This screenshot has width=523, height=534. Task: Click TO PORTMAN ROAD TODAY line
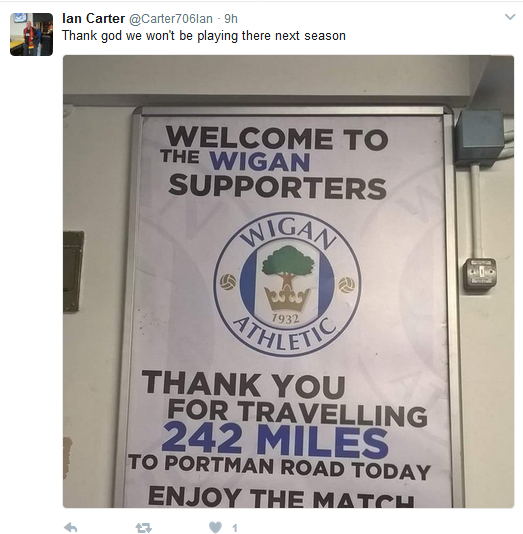pyautogui.click(x=279, y=467)
